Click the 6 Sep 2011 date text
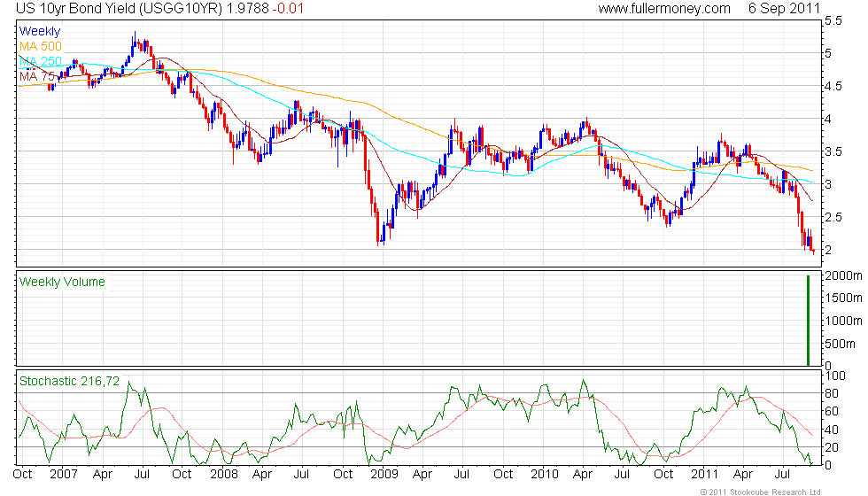 [783, 9]
